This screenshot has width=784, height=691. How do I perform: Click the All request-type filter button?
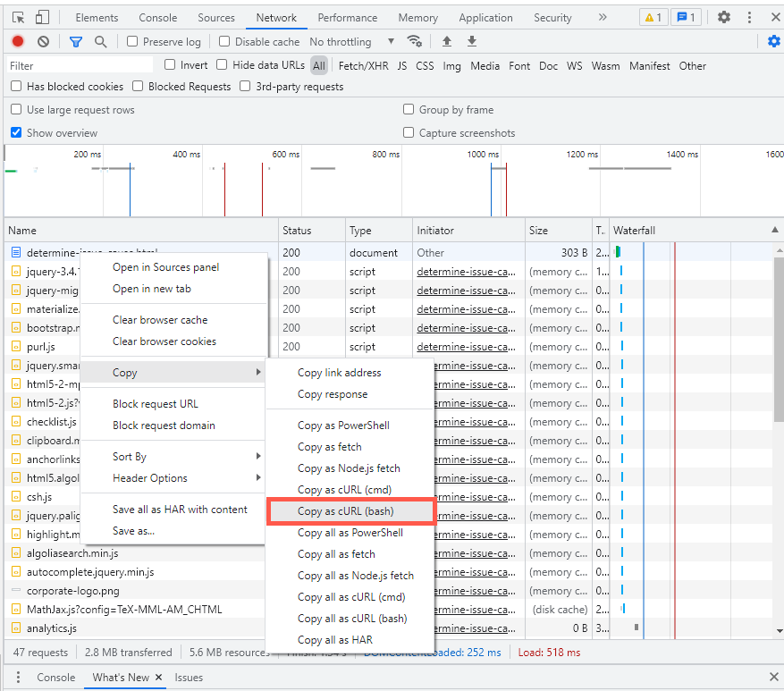[319, 65]
